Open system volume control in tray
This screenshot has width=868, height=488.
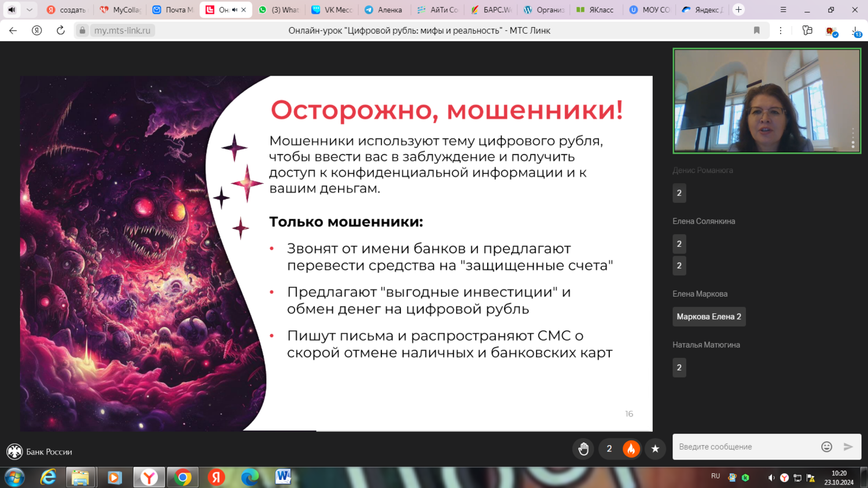771,478
